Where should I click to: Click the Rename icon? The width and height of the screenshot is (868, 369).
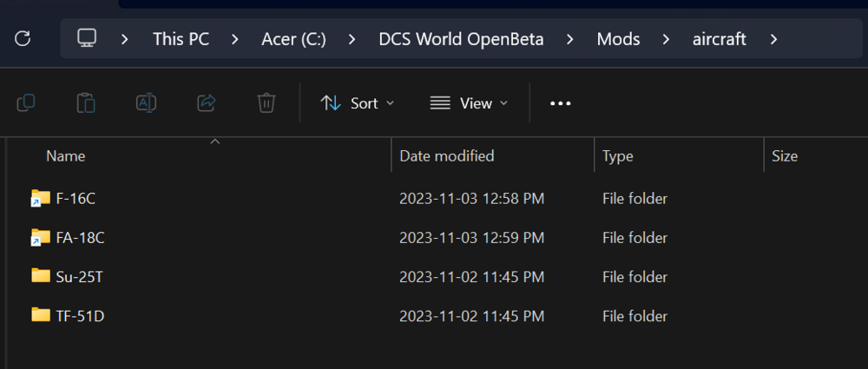146,103
